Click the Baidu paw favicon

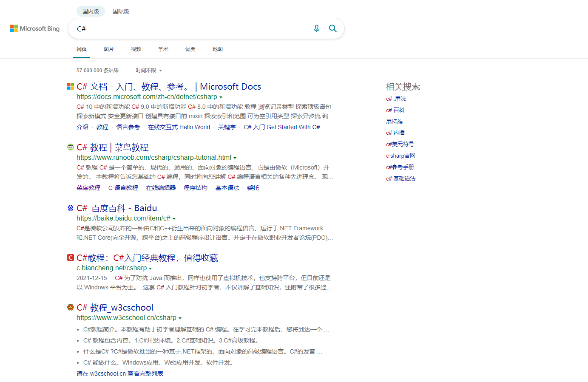pos(71,208)
